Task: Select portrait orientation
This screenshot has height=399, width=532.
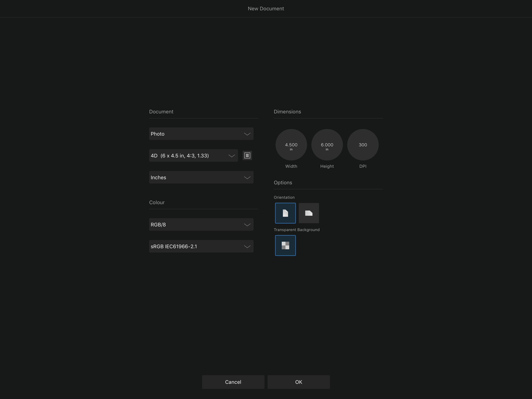Action: [x=285, y=213]
